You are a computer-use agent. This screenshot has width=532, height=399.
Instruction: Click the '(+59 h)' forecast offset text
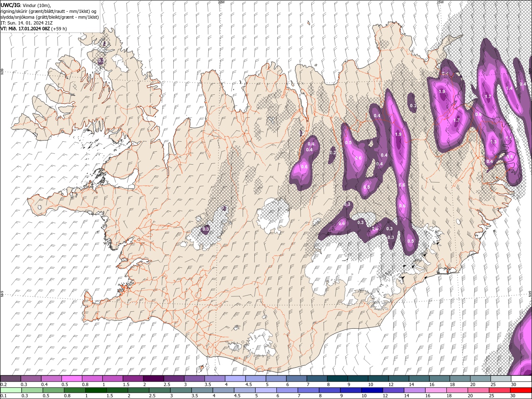[x=59, y=29]
